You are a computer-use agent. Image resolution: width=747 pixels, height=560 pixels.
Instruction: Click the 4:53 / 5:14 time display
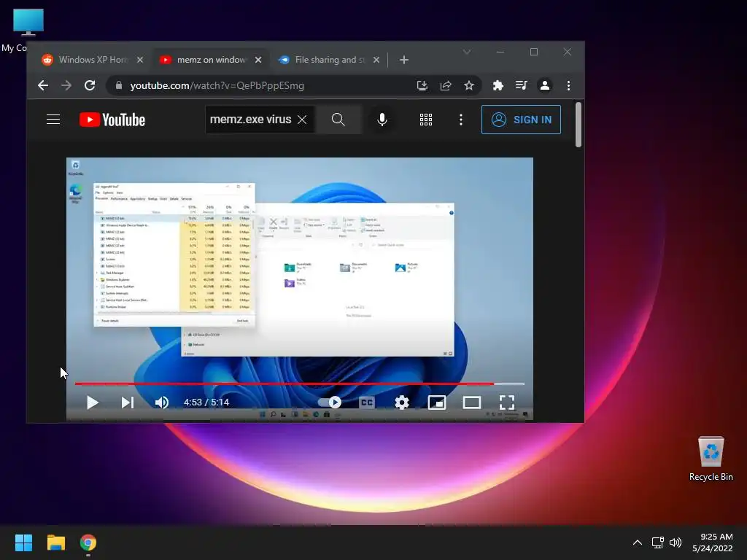tap(206, 402)
